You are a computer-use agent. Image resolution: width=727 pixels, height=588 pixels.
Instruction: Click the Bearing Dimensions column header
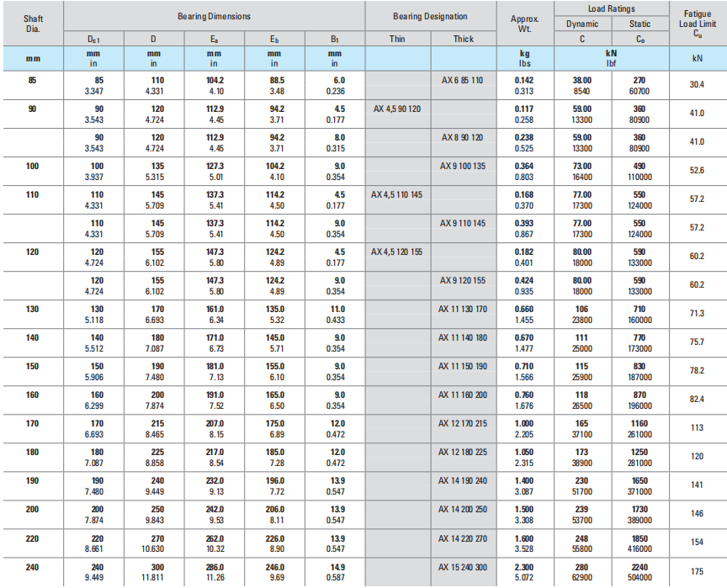click(214, 16)
